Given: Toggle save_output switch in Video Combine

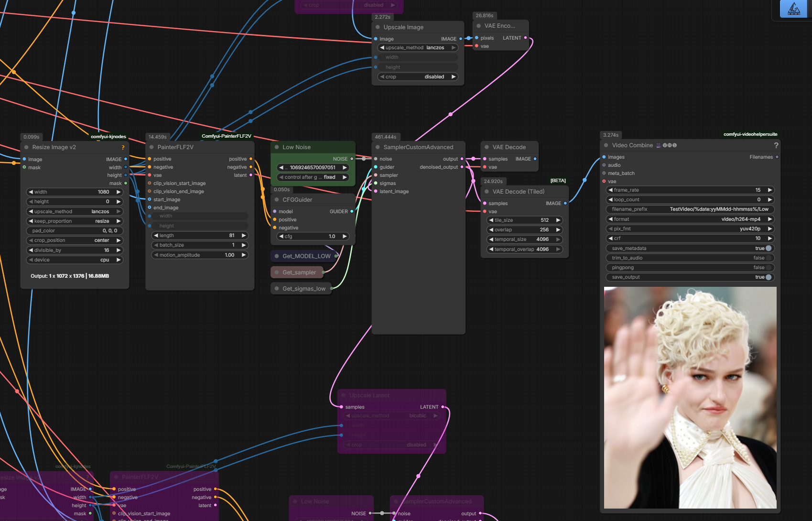Looking at the screenshot, I should pyautogui.click(x=768, y=277).
